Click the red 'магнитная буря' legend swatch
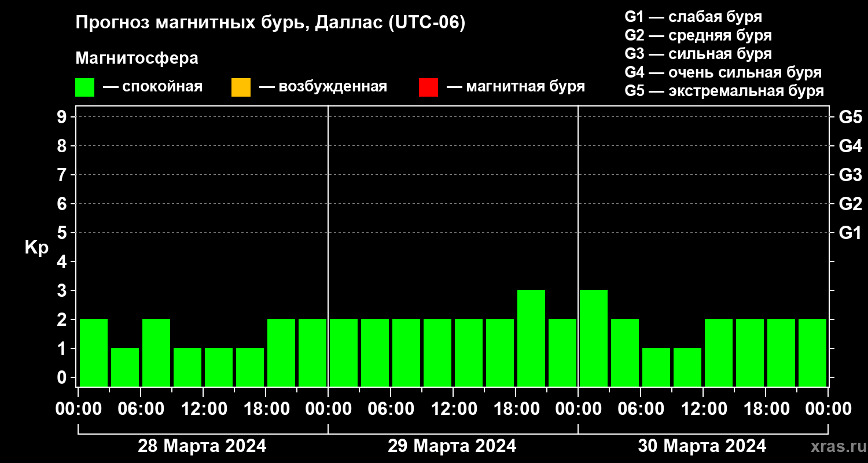The height and width of the screenshot is (463, 868). [x=428, y=87]
